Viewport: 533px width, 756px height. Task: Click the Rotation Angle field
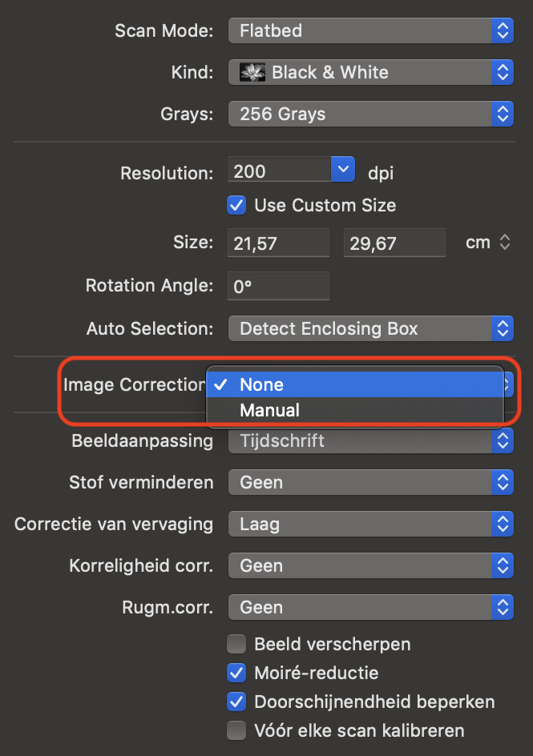278,286
